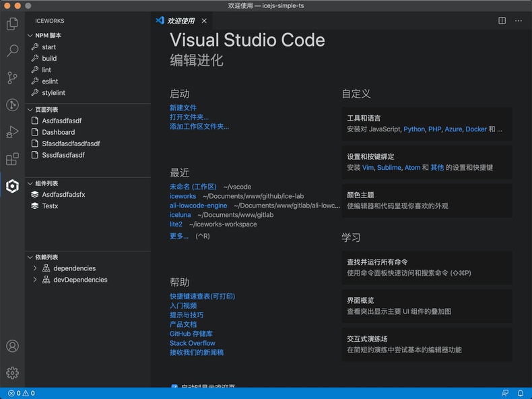Image resolution: width=532 pixels, height=399 pixels.
Task: Collapse the 页面列表 section
Action: (30, 109)
